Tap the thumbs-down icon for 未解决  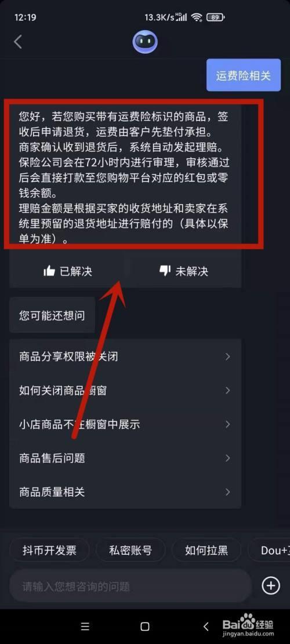[165, 271]
